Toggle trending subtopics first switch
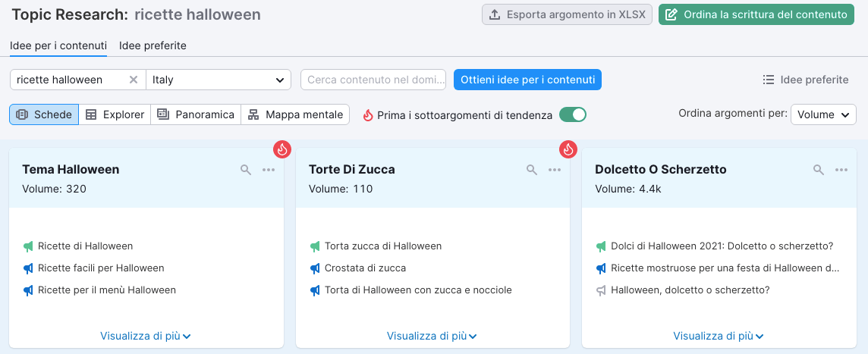The image size is (868, 354). click(x=573, y=114)
